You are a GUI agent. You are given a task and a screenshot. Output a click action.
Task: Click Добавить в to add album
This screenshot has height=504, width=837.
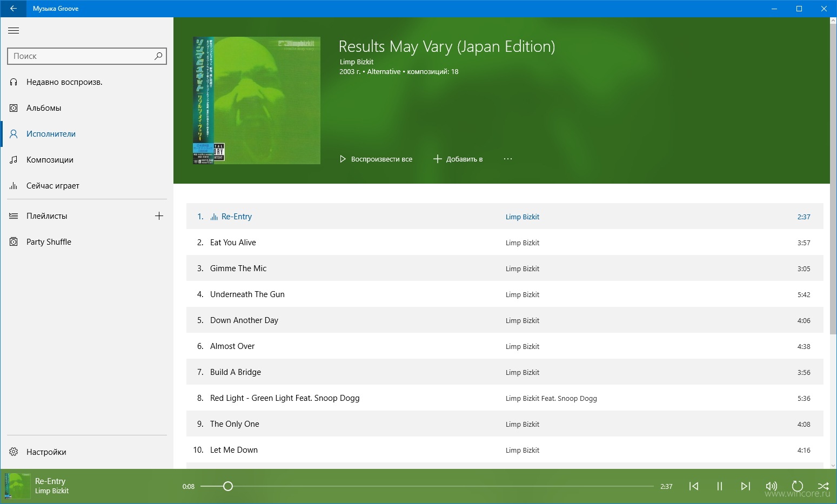point(458,159)
